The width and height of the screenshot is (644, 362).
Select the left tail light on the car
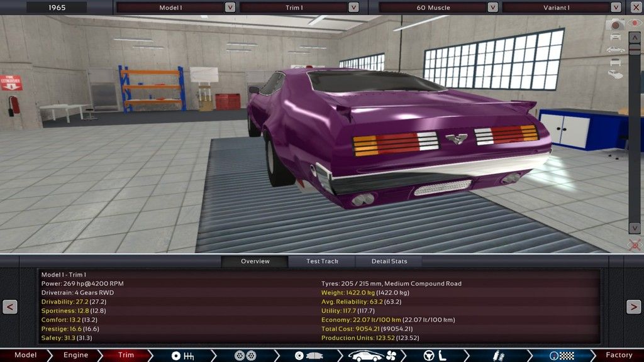click(x=396, y=143)
